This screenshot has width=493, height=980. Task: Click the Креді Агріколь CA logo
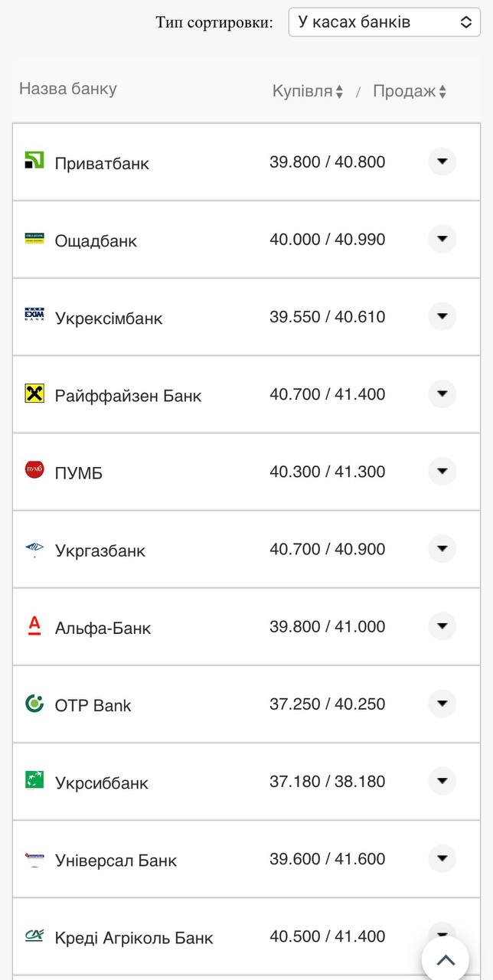(34, 936)
